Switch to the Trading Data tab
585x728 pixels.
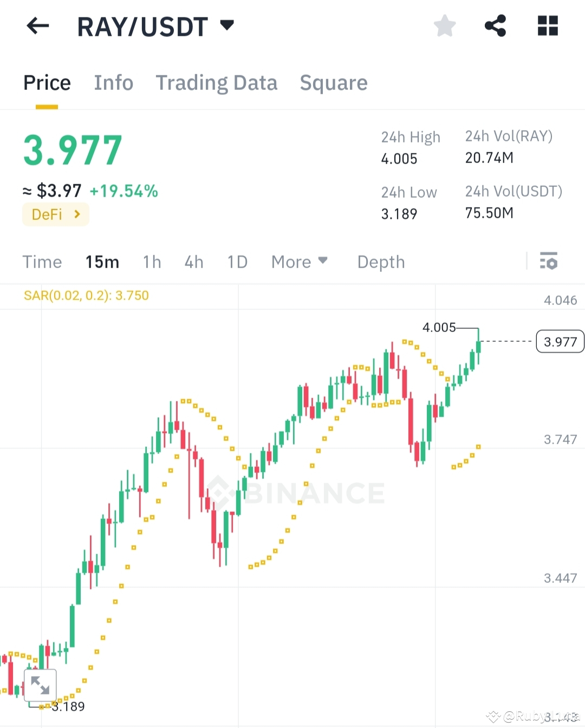(217, 82)
